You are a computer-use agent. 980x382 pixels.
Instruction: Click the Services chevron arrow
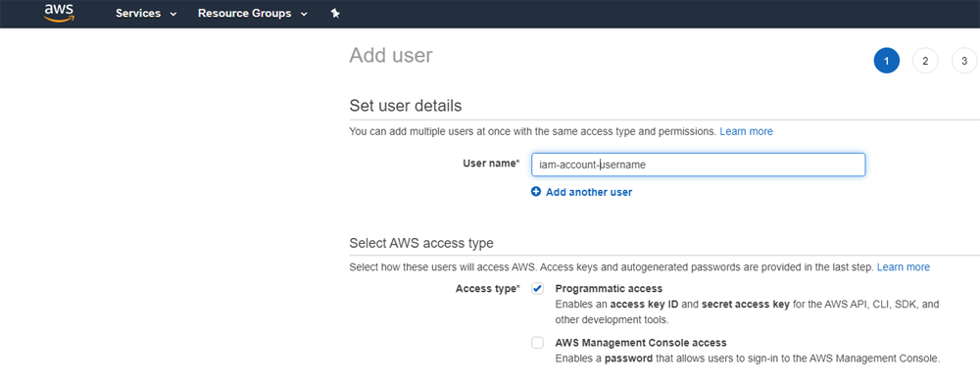click(x=173, y=14)
